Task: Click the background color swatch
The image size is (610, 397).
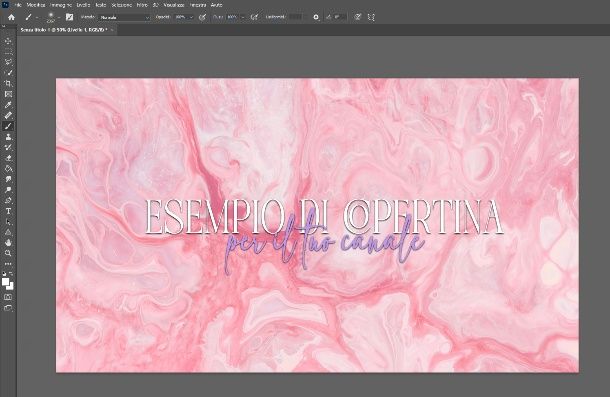Action: coord(11,287)
